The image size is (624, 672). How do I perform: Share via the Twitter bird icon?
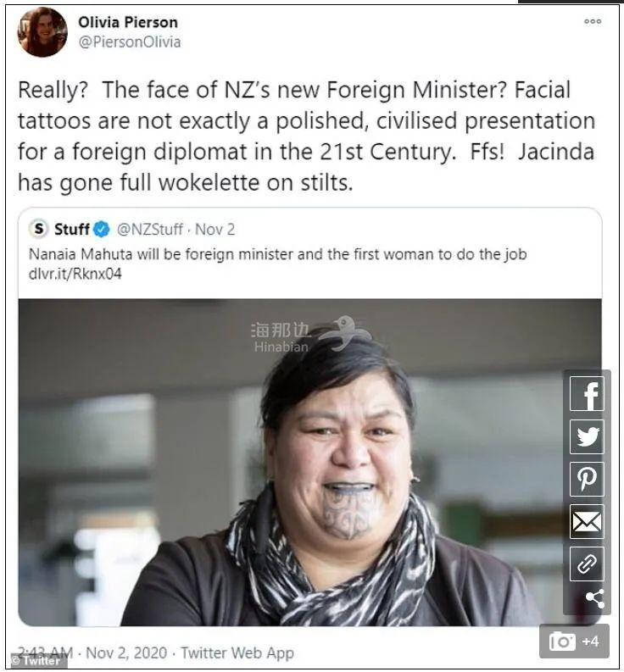[587, 436]
